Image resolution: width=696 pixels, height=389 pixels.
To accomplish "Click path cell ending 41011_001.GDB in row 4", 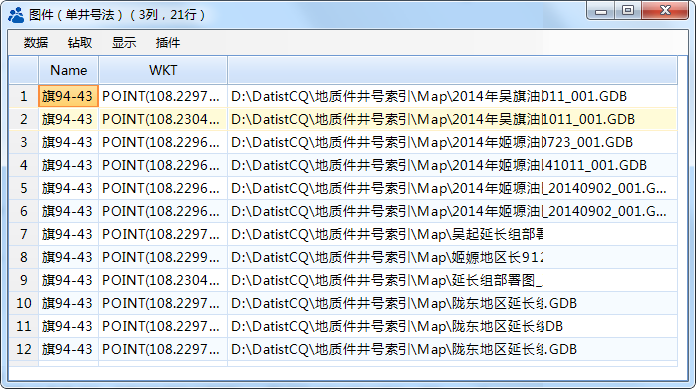I will pyautogui.click(x=452, y=166).
